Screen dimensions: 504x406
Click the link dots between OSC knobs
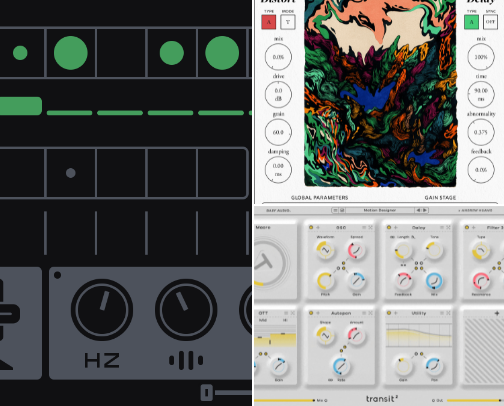coord(341,266)
